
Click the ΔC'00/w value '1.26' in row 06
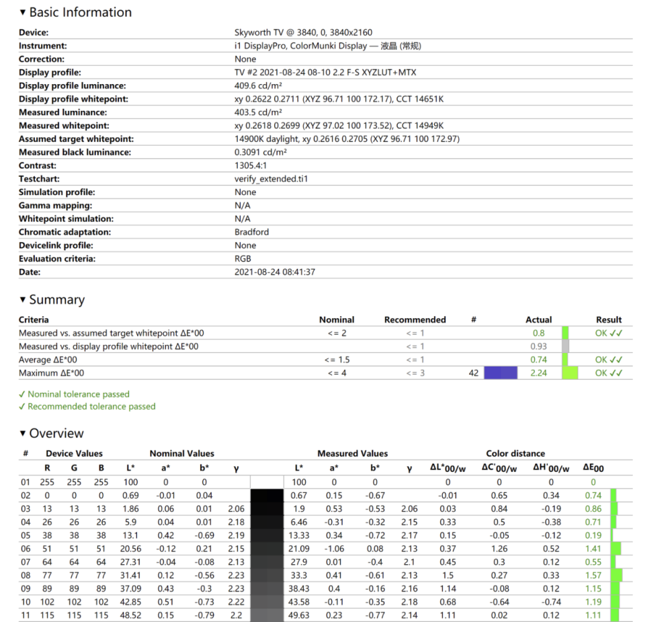[499, 549]
